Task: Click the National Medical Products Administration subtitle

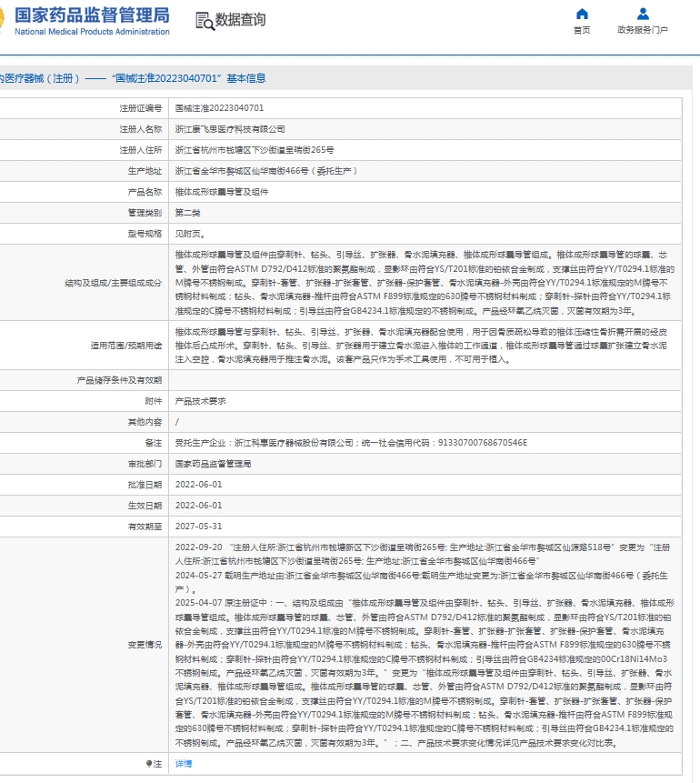Action: tap(92, 32)
